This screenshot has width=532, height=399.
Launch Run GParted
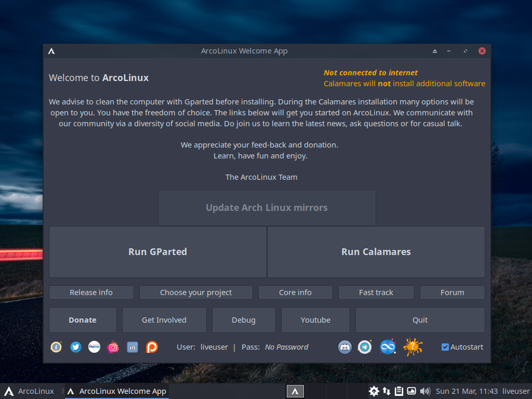[x=157, y=252]
